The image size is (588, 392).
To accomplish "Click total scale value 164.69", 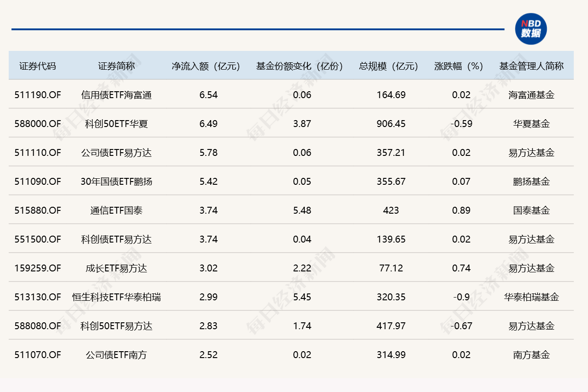I will click(391, 95).
